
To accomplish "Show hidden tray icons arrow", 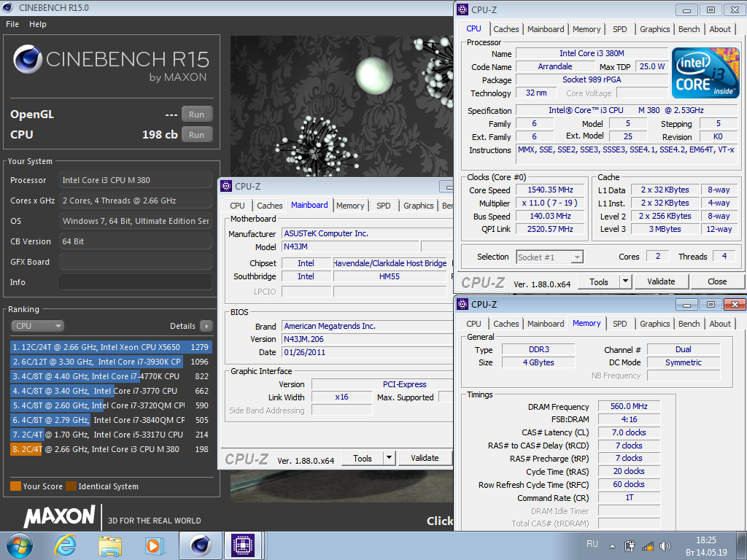I will [x=612, y=546].
